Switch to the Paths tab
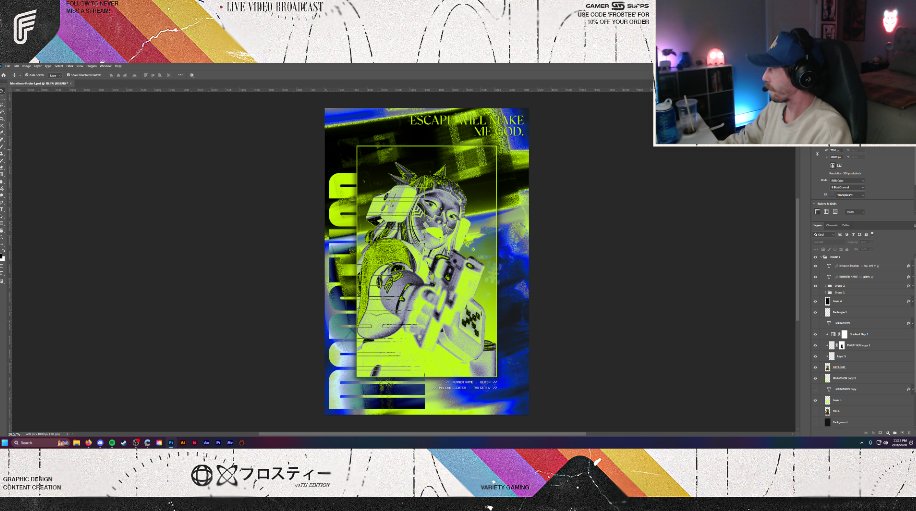Viewport: 916px width, 511px height. pyautogui.click(x=845, y=225)
